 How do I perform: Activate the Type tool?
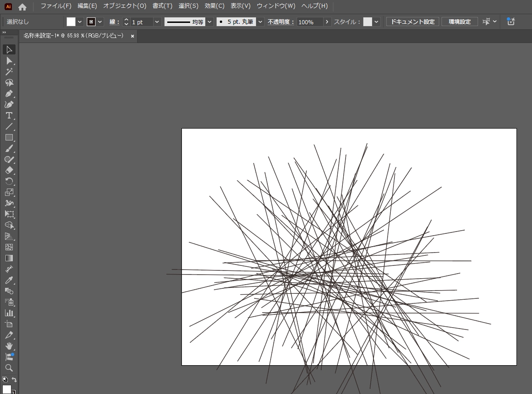pos(9,115)
